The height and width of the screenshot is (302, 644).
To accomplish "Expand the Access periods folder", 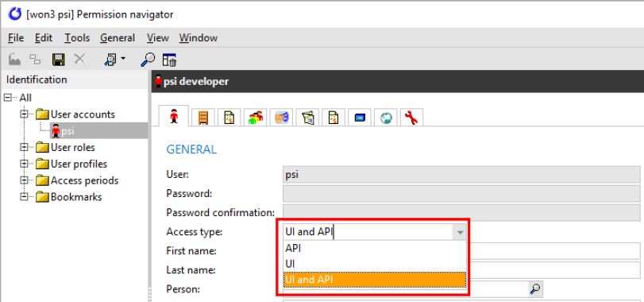I will point(25,180).
